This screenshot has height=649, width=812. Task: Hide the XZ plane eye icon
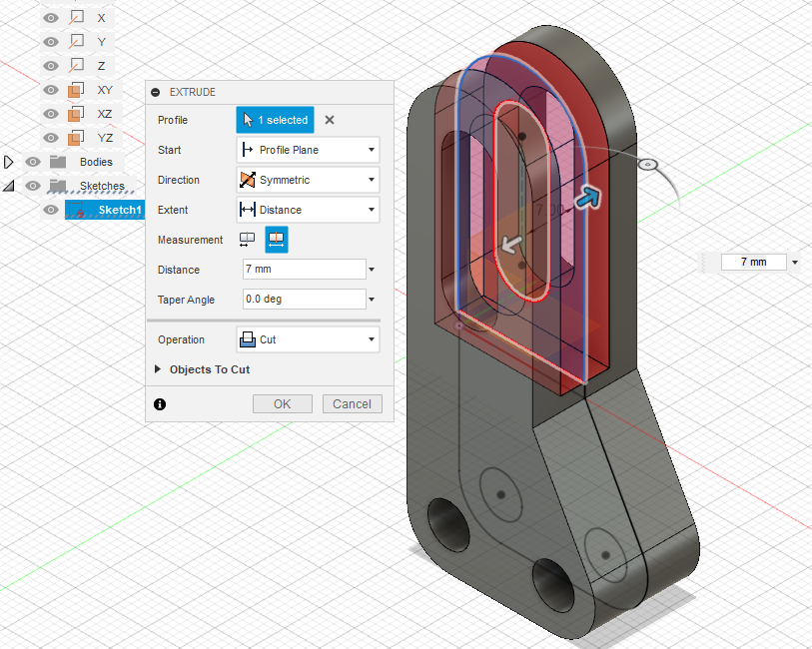pyautogui.click(x=51, y=114)
